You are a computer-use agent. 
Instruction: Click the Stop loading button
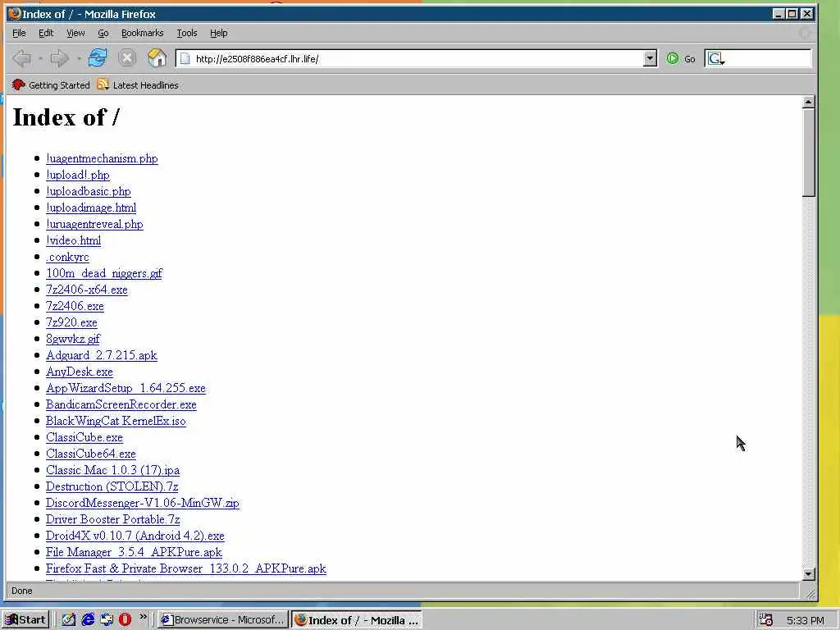tap(127, 58)
